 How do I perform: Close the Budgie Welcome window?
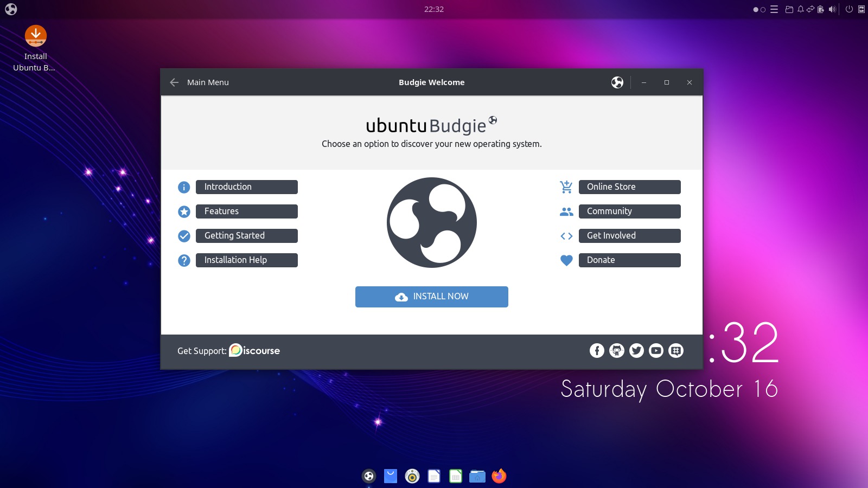pyautogui.click(x=690, y=82)
